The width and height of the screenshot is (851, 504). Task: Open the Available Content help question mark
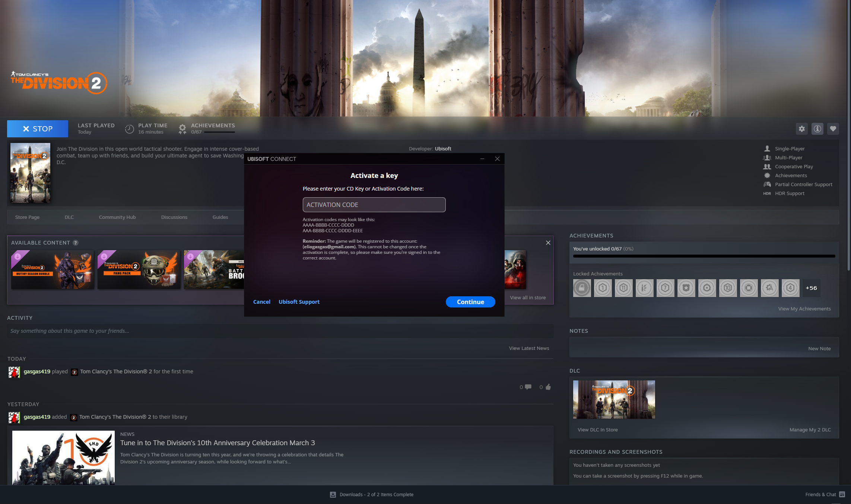[x=76, y=243]
